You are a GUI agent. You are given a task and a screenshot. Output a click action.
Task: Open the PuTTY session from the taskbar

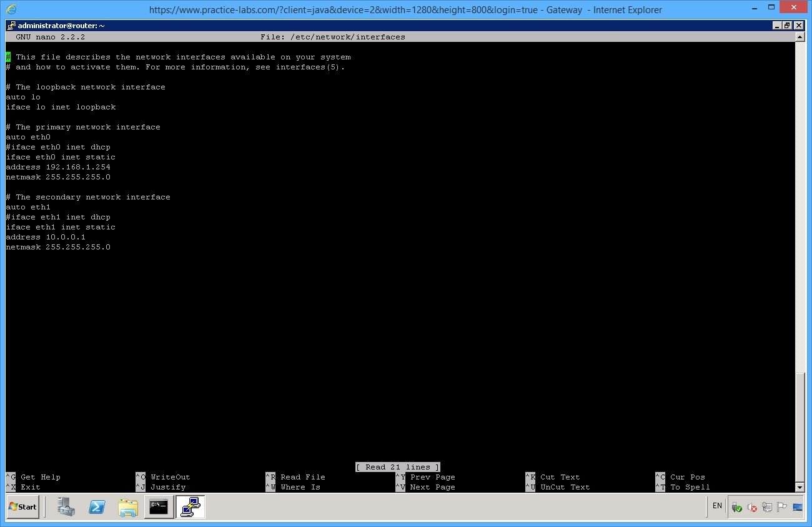[x=189, y=506]
